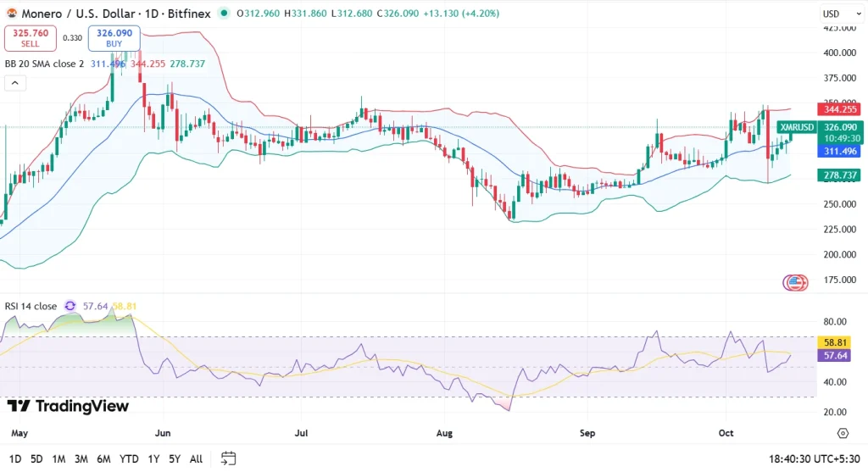Screen dimensions: 868x472
Task: Select the RSI 14 close indicator label
Action: [31, 306]
